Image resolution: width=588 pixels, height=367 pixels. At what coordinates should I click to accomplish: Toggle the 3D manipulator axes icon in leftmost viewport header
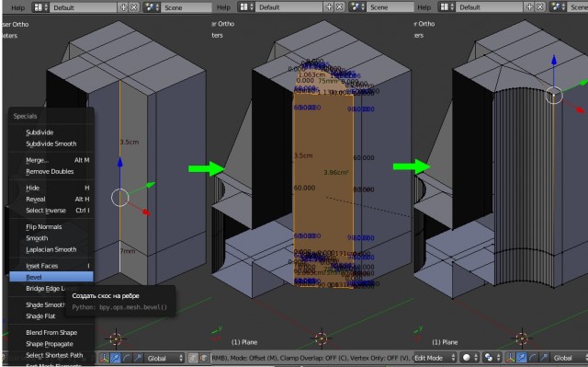coord(104,358)
